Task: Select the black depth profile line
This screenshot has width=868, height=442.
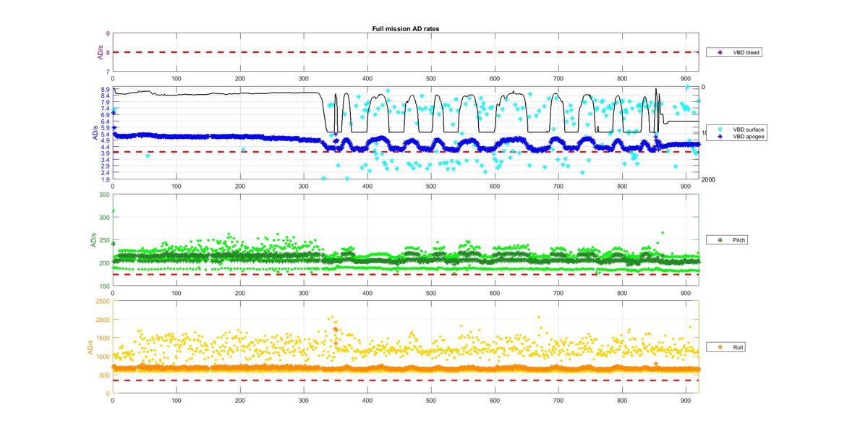Action: 217,93
